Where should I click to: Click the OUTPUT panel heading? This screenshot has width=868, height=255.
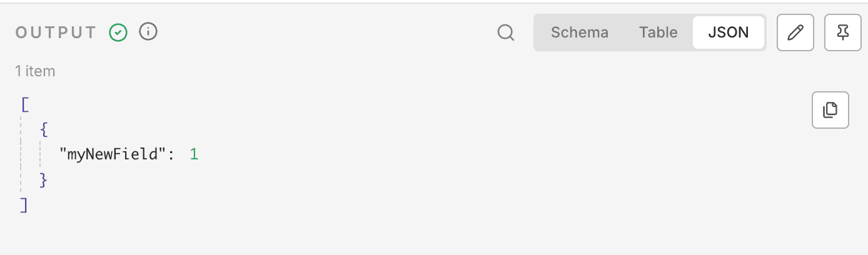[x=56, y=32]
